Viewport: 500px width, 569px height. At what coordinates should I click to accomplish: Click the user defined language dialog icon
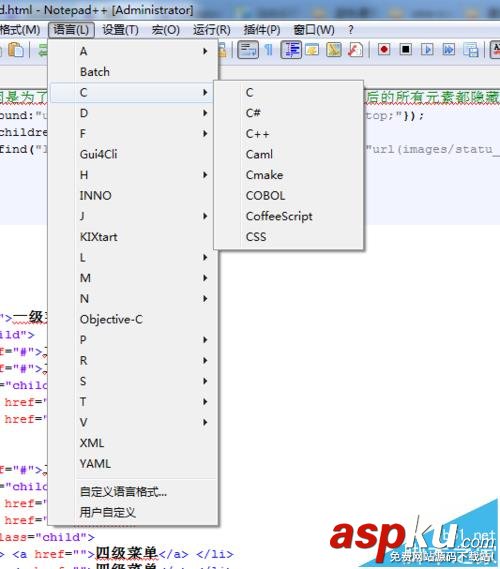tap(312, 50)
